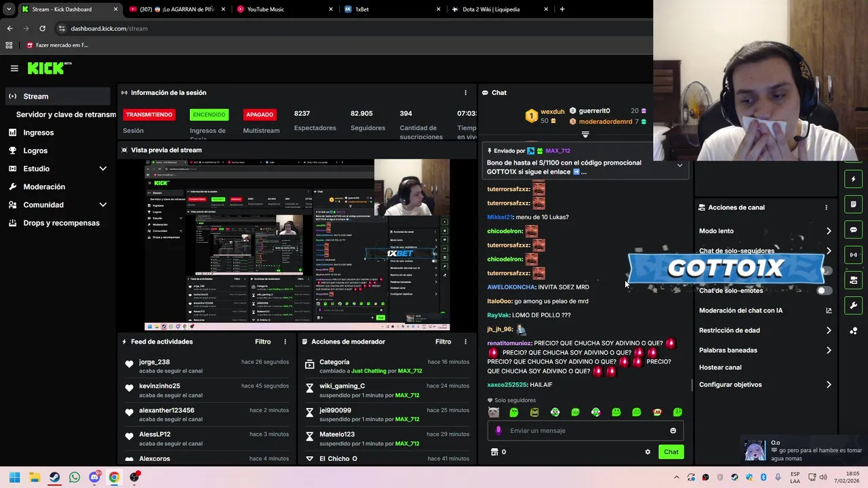The height and width of the screenshot is (488, 868).
Task: Open Acciones de moderador three-dot menu
Action: coord(465,342)
